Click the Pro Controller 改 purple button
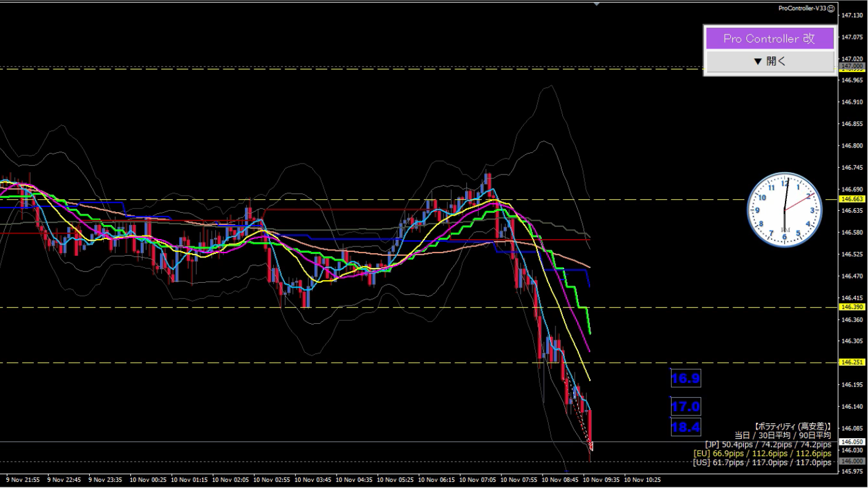 click(770, 38)
